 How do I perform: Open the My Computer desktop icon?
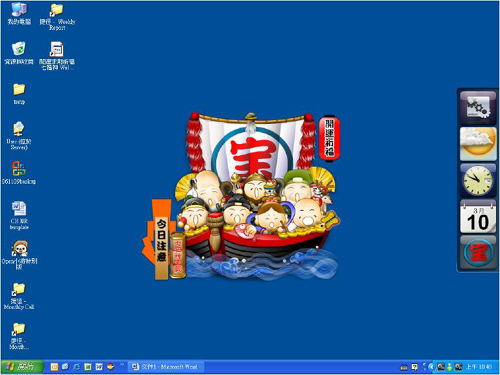(x=19, y=14)
